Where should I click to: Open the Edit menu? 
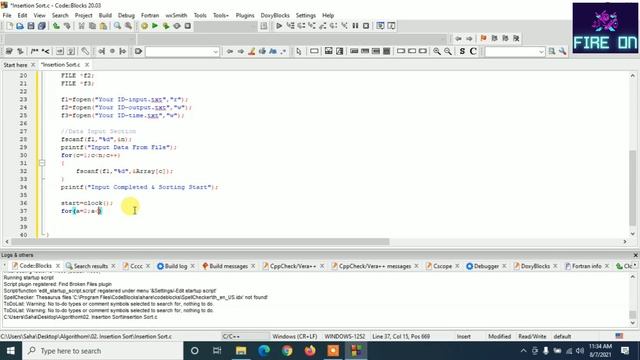22,16
